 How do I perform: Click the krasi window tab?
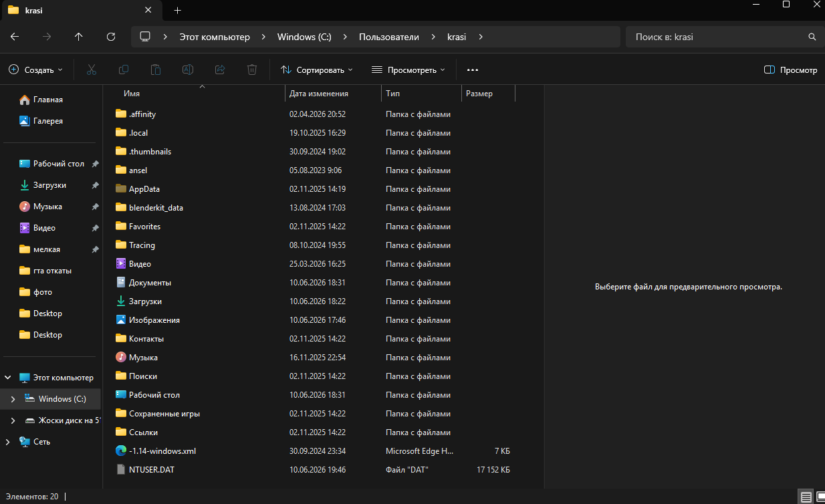82,11
